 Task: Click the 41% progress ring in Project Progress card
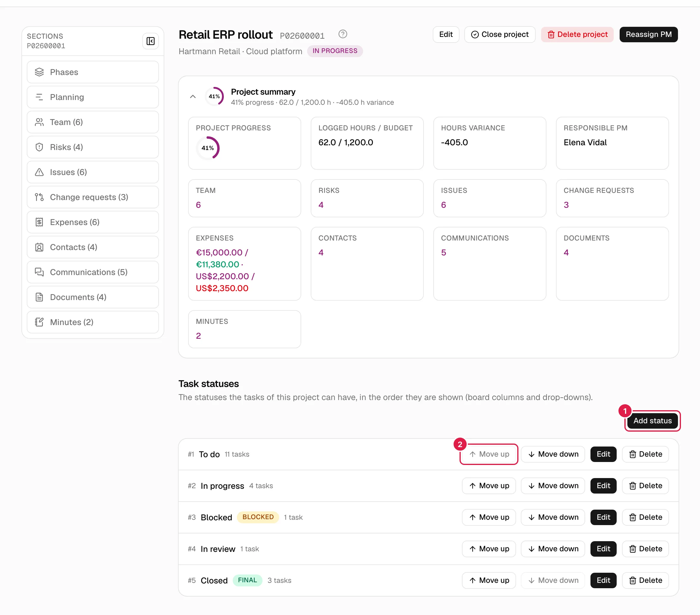(207, 148)
